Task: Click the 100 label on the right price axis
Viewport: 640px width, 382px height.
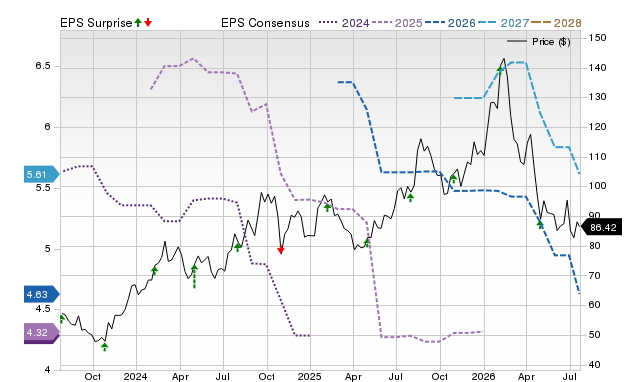Action: point(598,186)
